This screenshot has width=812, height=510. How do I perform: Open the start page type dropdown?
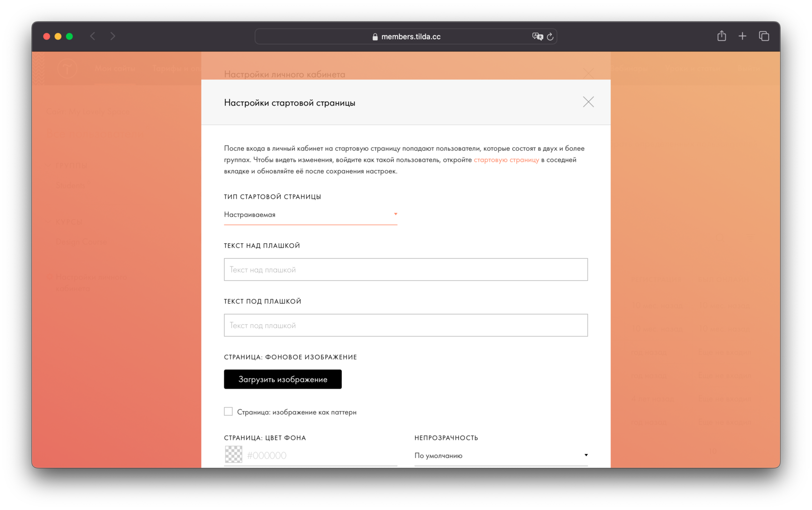310,215
